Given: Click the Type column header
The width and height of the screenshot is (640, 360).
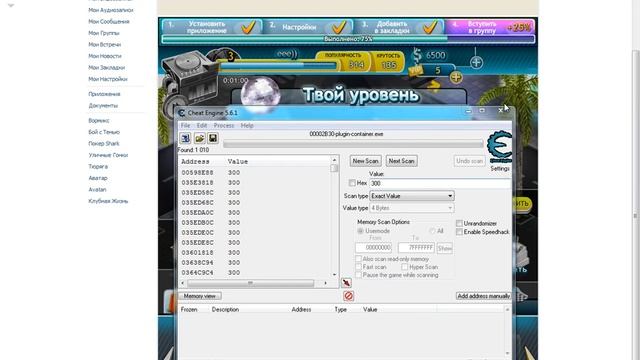Looking at the screenshot, I should [340, 309].
